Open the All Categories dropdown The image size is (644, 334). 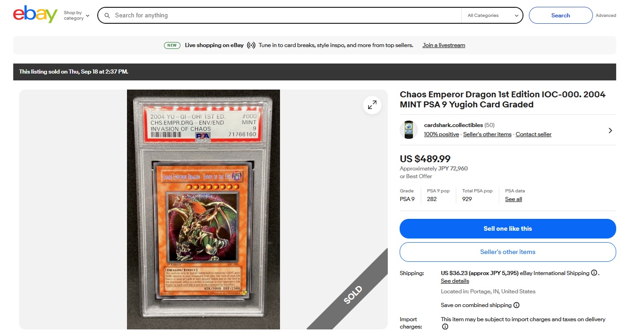point(492,16)
